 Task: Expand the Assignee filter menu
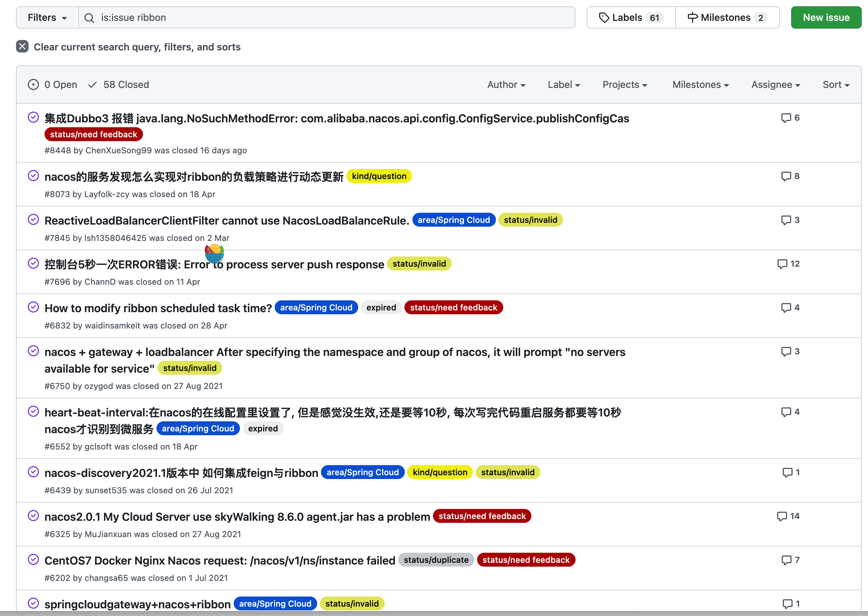[775, 84]
